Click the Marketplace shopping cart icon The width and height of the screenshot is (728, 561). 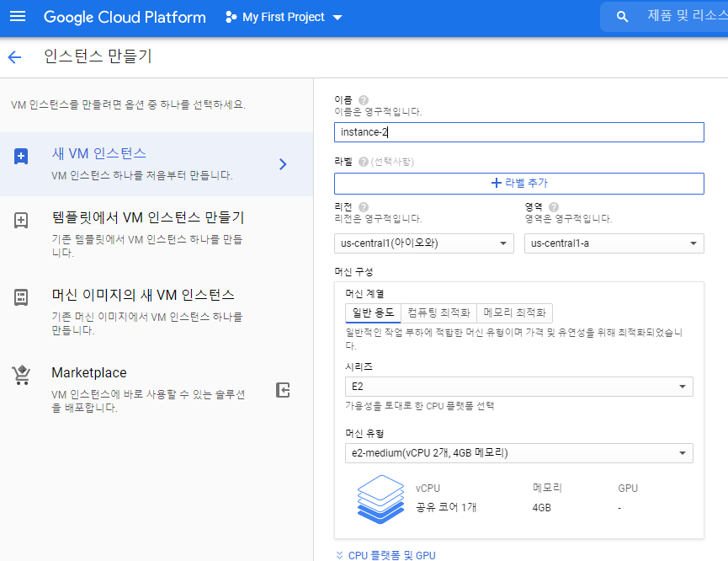pos(21,375)
